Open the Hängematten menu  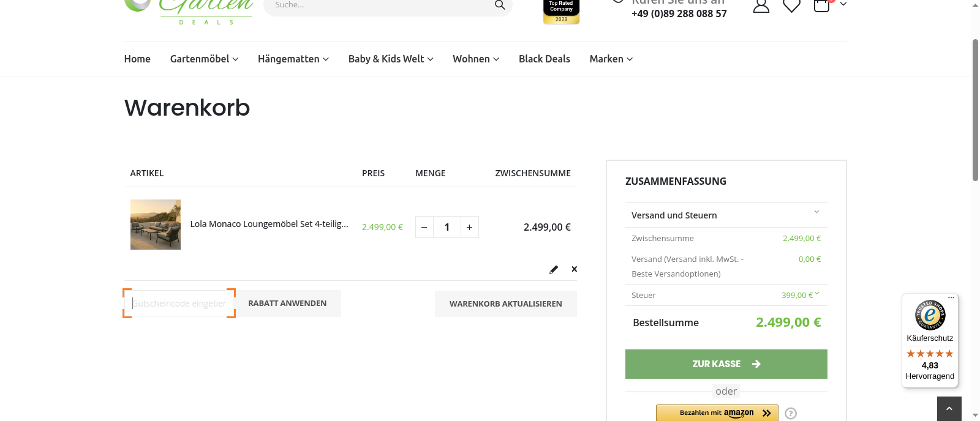[293, 59]
